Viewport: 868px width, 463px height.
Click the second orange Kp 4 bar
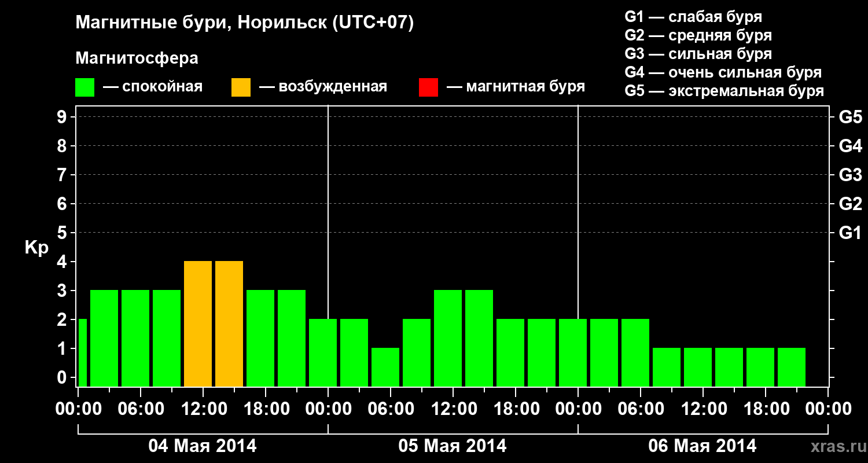pyautogui.click(x=229, y=324)
